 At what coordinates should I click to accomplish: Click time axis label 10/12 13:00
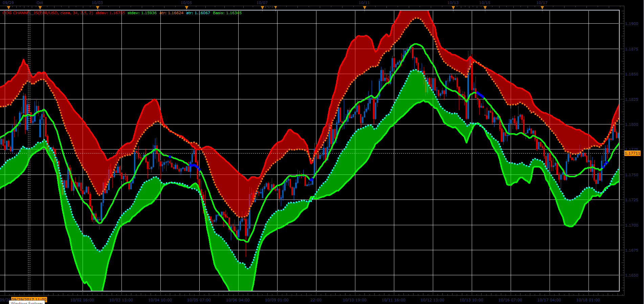(x=432, y=300)
